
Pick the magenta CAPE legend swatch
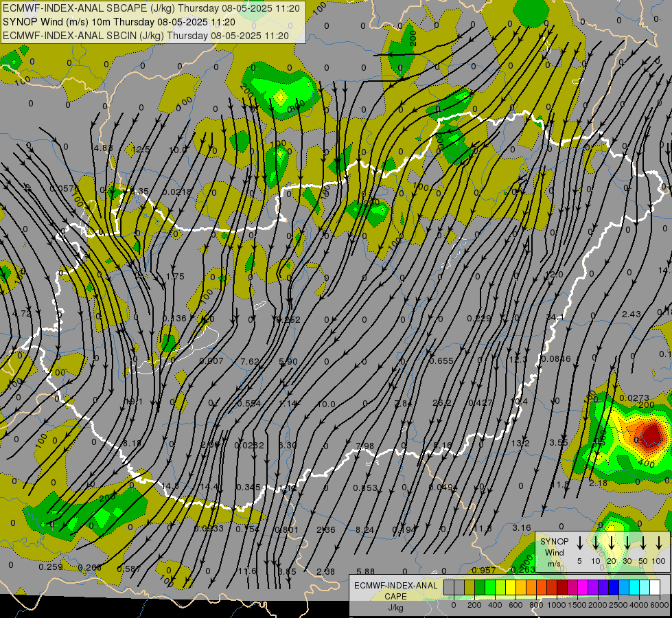coord(583,587)
